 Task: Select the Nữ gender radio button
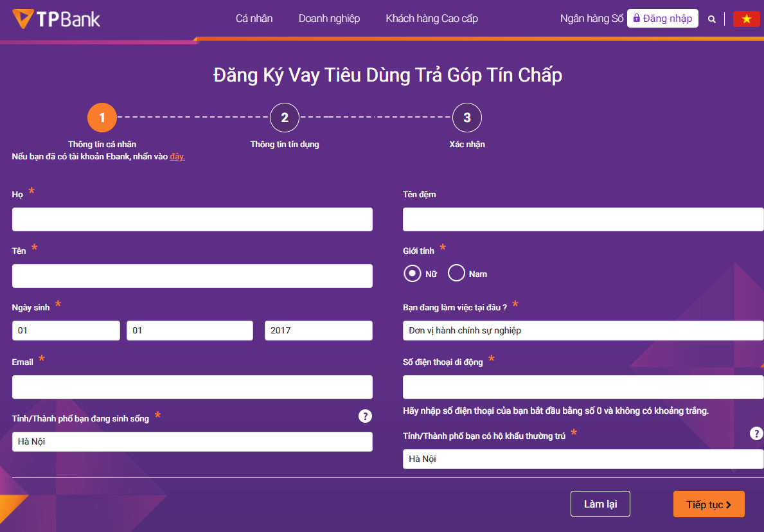click(412, 274)
